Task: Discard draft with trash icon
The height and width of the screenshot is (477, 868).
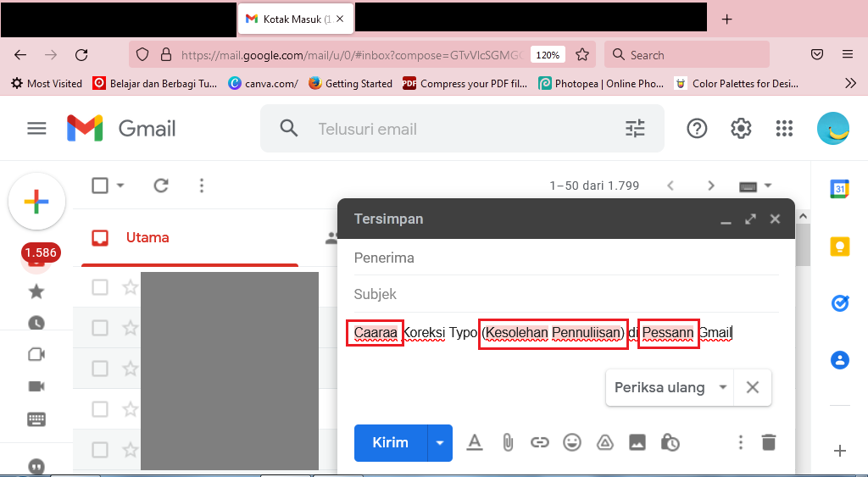Action: pos(768,442)
